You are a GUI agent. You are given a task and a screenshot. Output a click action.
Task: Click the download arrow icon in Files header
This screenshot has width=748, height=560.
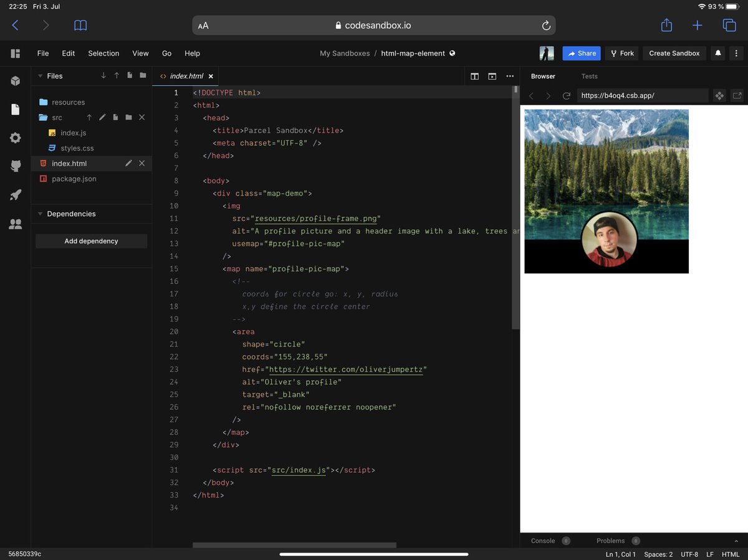pyautogui.click(x=103, y=75)
